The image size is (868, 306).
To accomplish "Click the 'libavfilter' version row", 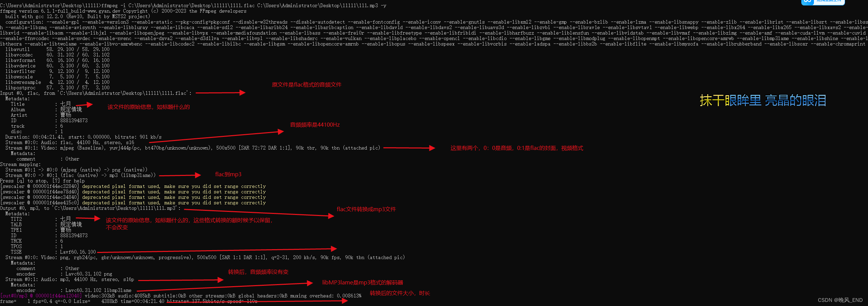I will (x=58, y=71).
